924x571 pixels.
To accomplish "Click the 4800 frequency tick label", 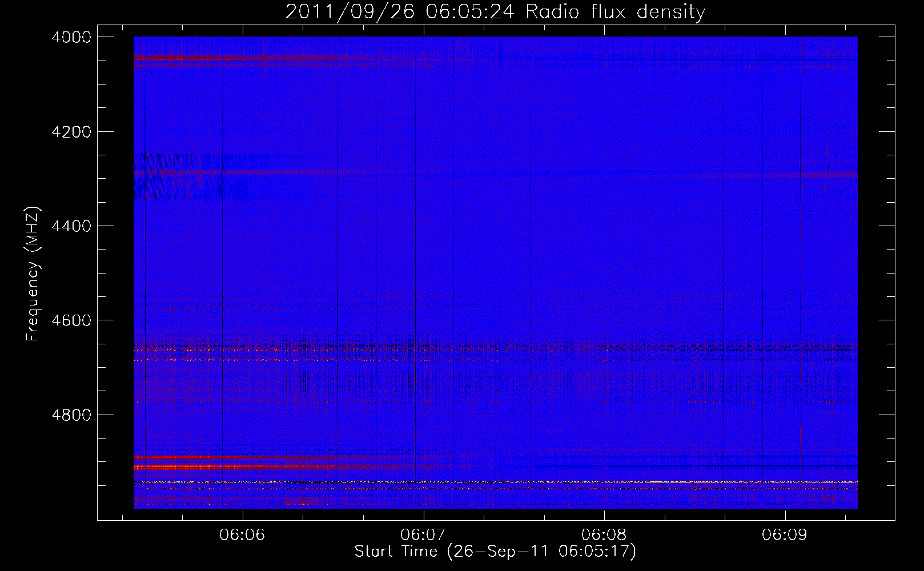I will (71, 415).
